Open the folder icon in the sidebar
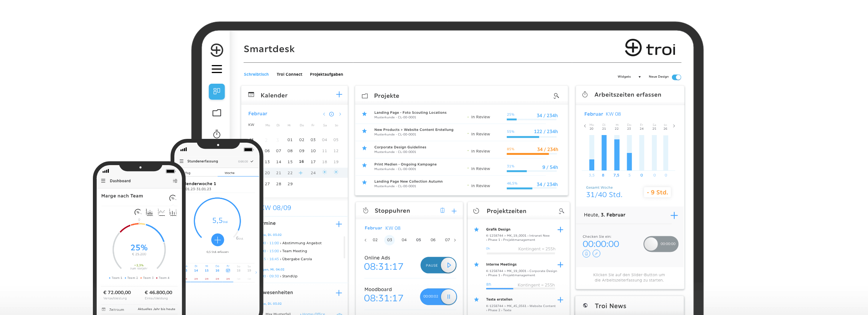 coord(217,113)
